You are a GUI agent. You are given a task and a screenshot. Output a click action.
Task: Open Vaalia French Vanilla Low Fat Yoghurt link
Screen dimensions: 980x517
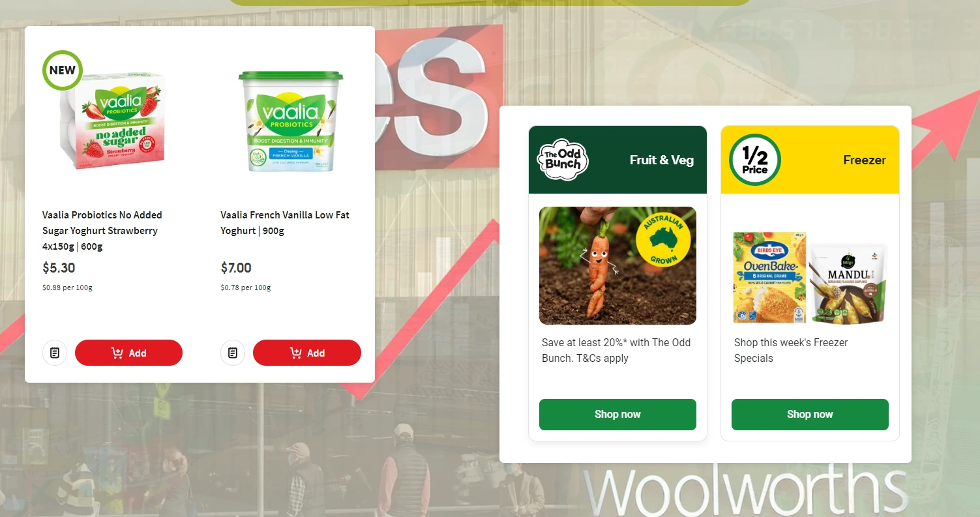[285, 222]
